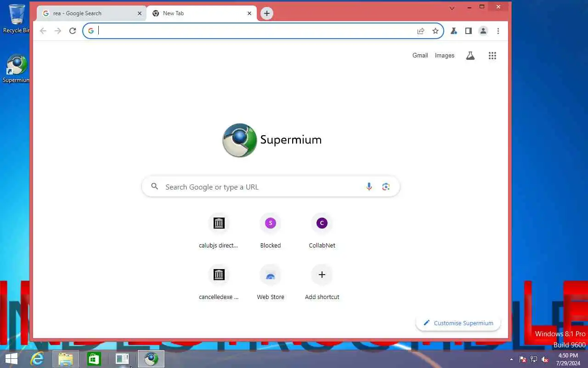Select the Supermium desktop shortcut
Screen dimensions: 588x368
(17, 69)
